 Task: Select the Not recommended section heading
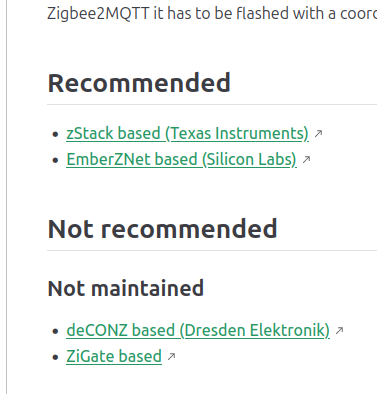click(x=163, y=229)
